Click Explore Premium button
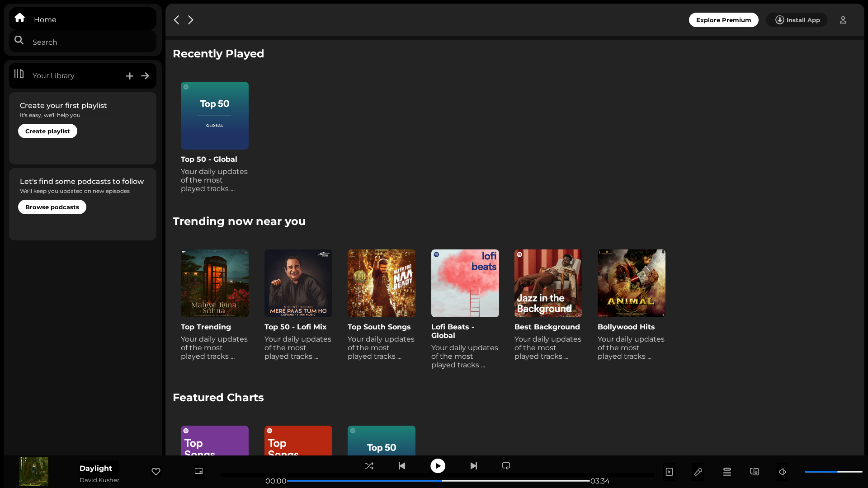Screen dimensions: 868x488 pyautogui.click(x=723, y=20)
